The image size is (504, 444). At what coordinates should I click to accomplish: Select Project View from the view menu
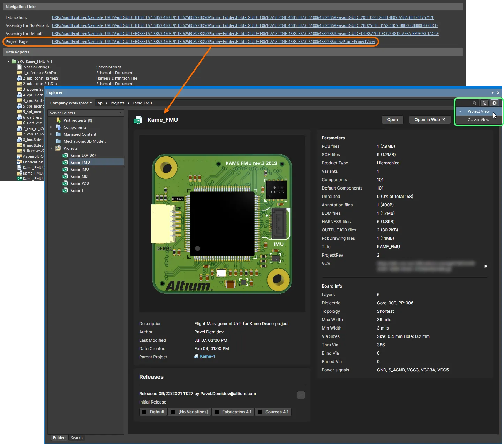coord(479,111)
